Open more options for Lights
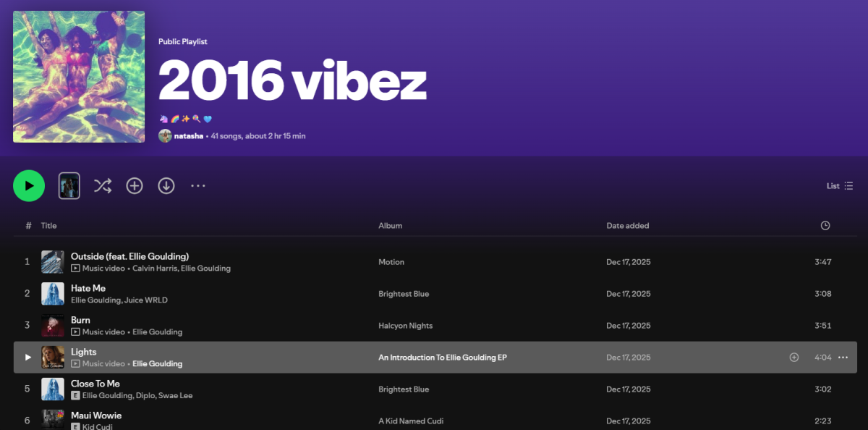Viewport: 868px width, 430px height. pos(843,358)
